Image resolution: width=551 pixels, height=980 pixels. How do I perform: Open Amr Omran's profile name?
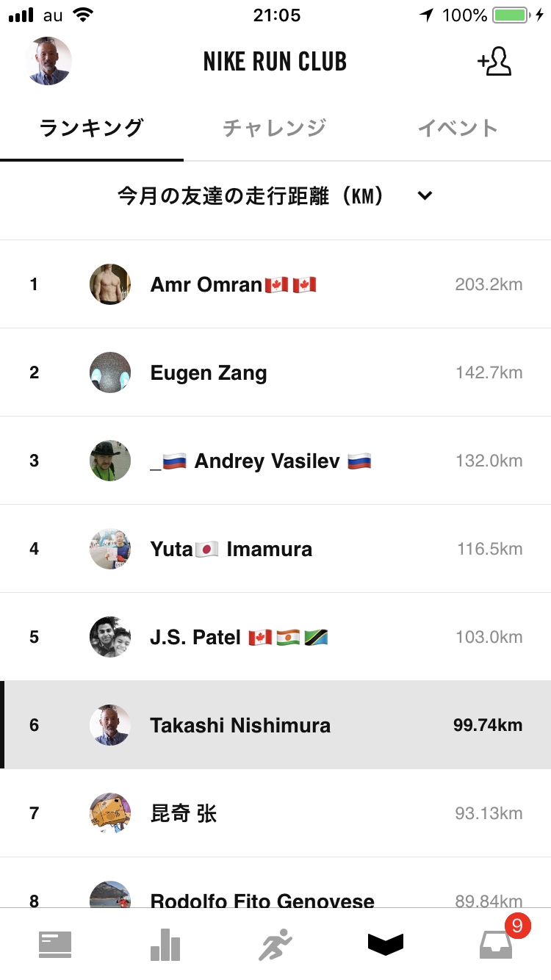coord(206,284)
